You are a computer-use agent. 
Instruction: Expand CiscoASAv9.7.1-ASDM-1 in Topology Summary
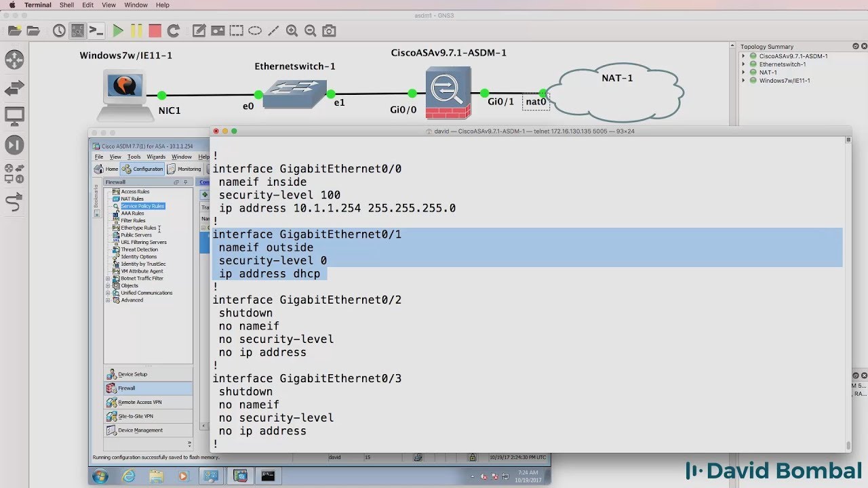744,56
